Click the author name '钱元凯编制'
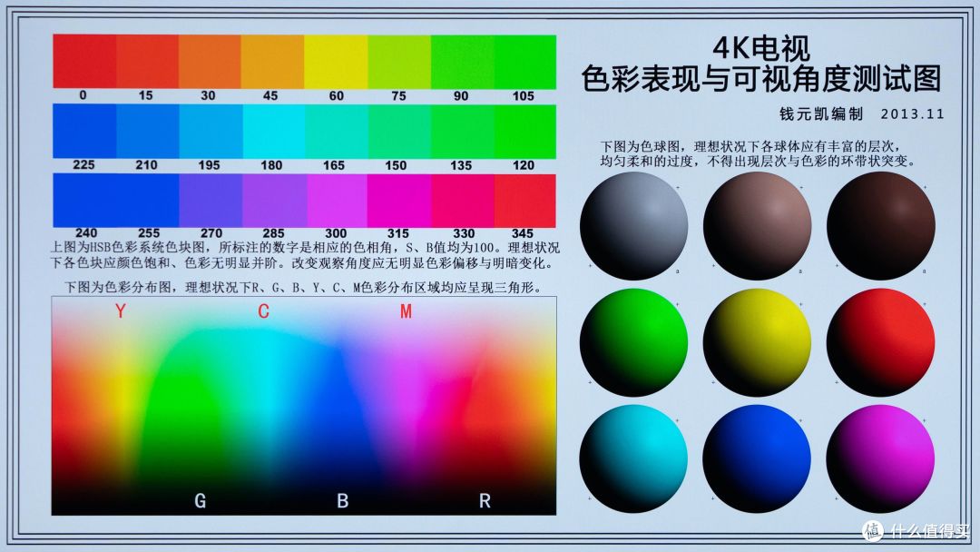This screenshot has height=552, width=980. [x=821, y=113]
